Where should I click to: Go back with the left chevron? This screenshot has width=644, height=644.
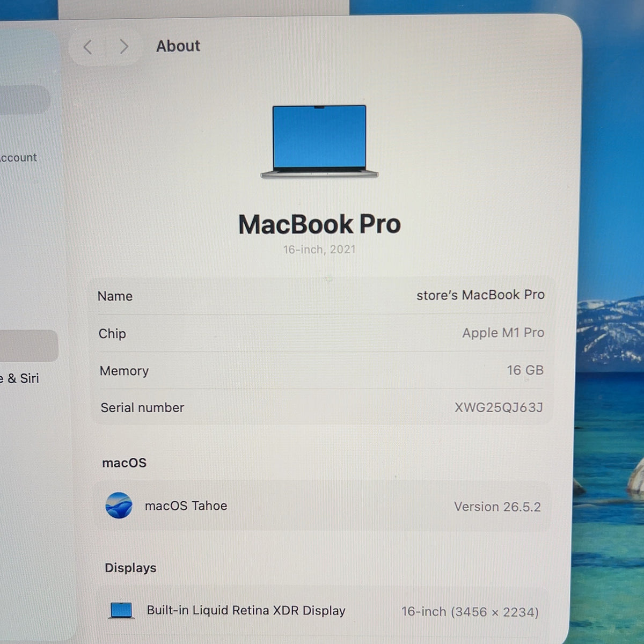(x=87, y=47)
